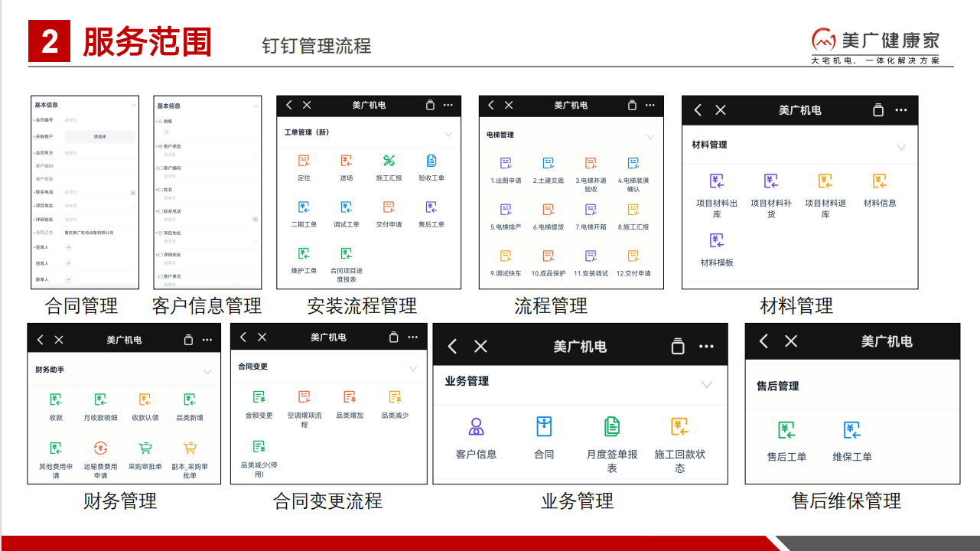The width and height of the screenshot is (980, 551).
Task: Open the 材料信息 icon
Action: point(880,181)
